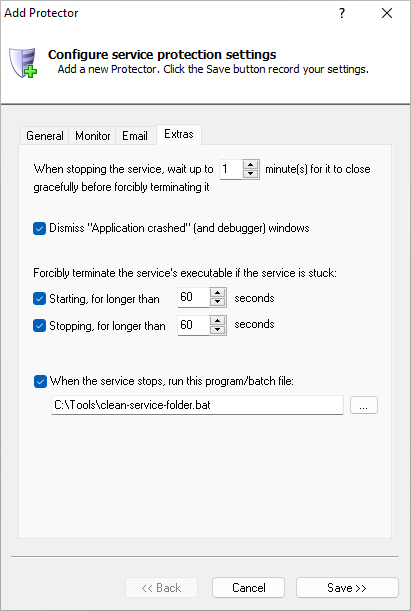Decrease the Starting timeout seconds
Image resolution: width=411 pixels, height=611 pixels.
click(x=217, y=302)
